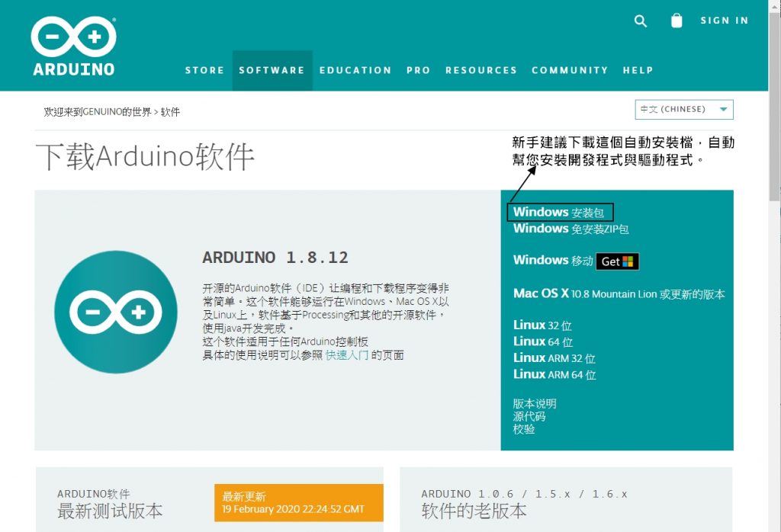This screenshot has width=781, height=532.
Task: Go to the EDUCATION menu
Action: [x=355, y=70]
